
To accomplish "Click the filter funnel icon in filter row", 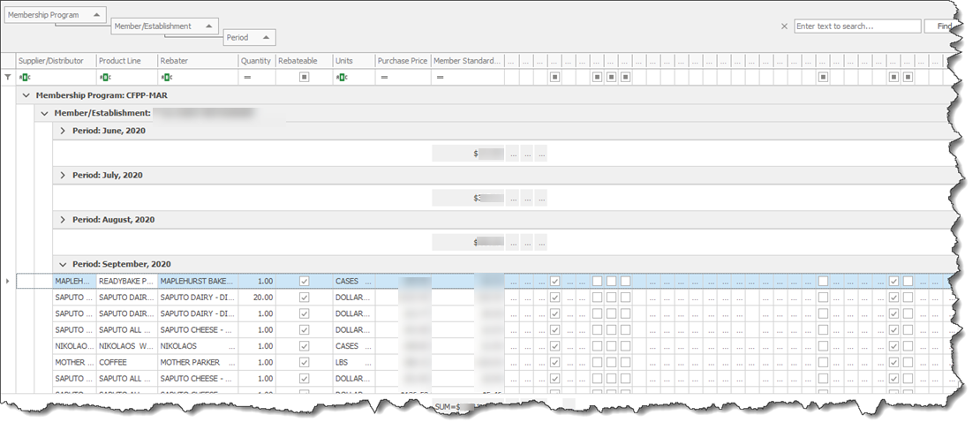I will (x=9, y=78).
